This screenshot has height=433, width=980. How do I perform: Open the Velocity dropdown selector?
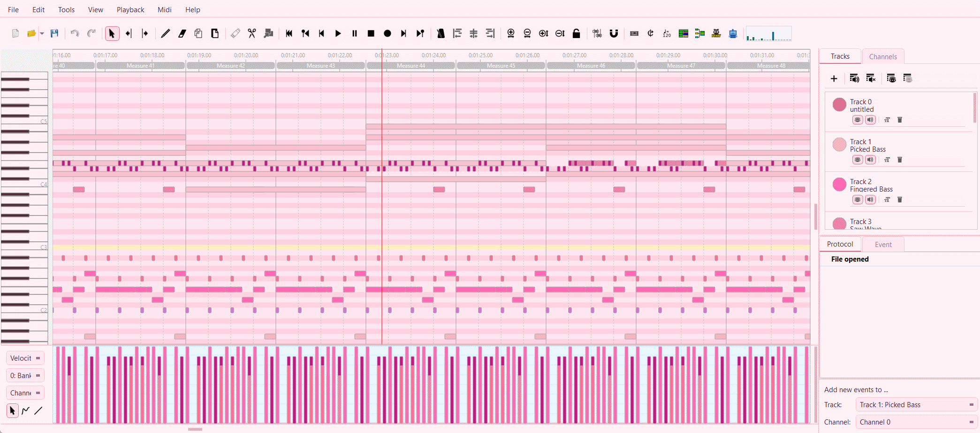coord(24,357)
